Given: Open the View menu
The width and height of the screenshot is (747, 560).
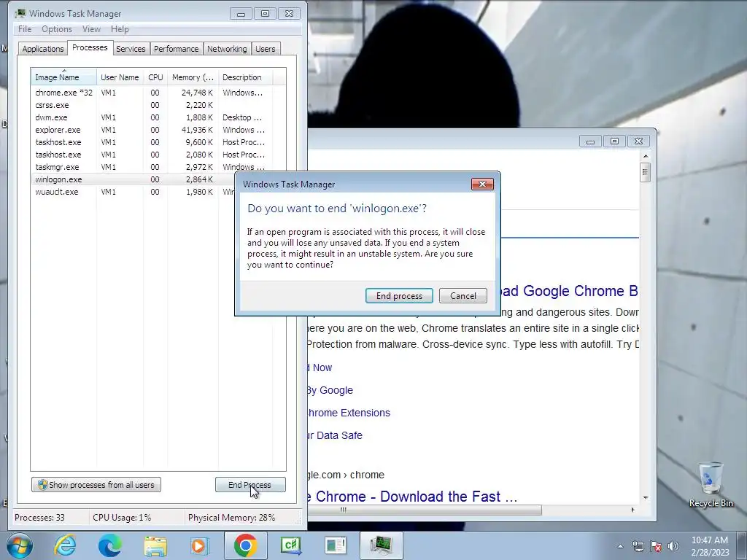Looking at the screenshot, I should [91, 29].
